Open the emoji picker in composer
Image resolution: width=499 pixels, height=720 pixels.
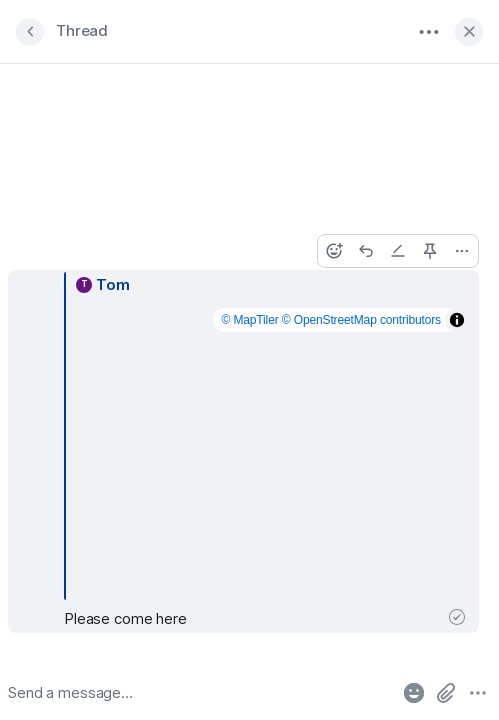click(x=414, y=693)
